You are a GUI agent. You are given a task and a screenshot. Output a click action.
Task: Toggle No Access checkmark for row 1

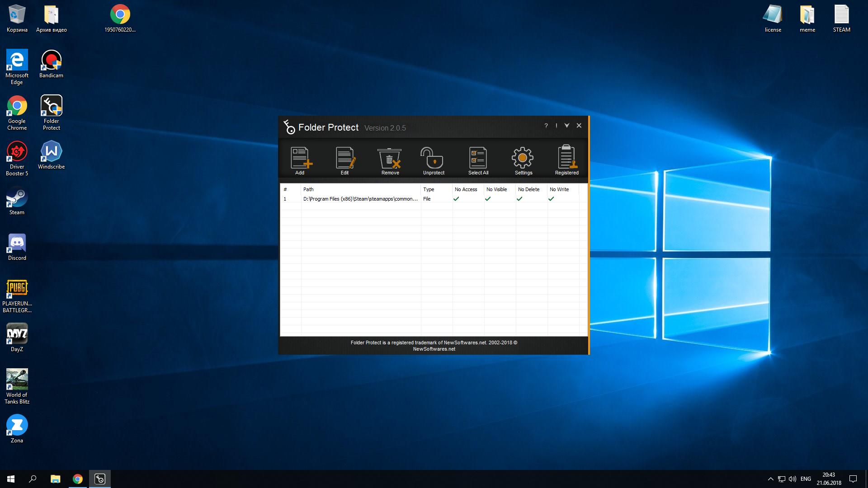456,199
